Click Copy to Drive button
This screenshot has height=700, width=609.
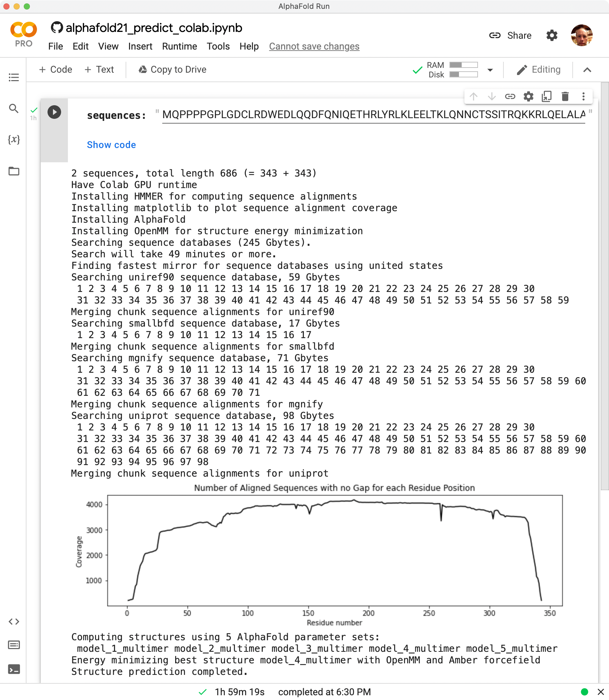[x=172, y=70]
